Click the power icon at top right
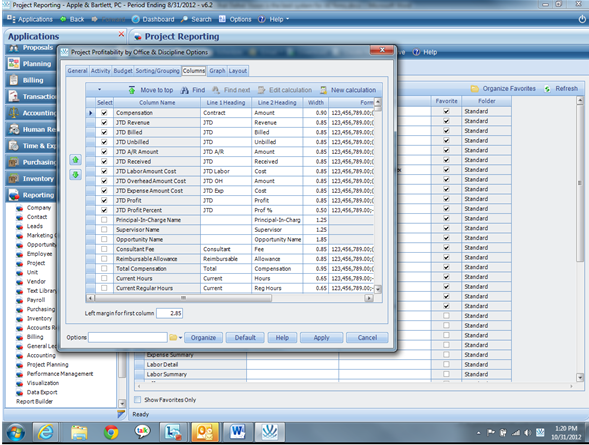This screenshot has height=445, width=589. pyautogui.click(x=582, y=19)
